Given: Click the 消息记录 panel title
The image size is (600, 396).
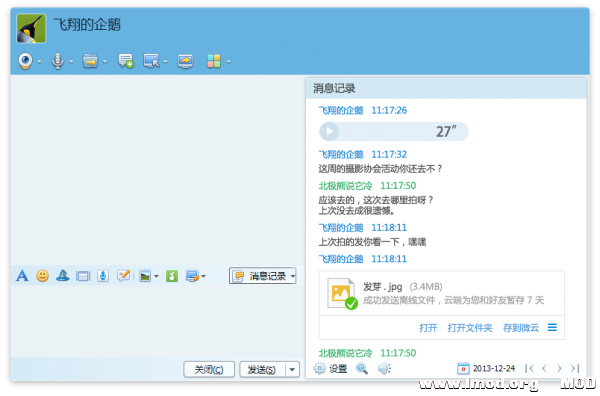Looking at the screenshot, I should click(x=334, y=88).
